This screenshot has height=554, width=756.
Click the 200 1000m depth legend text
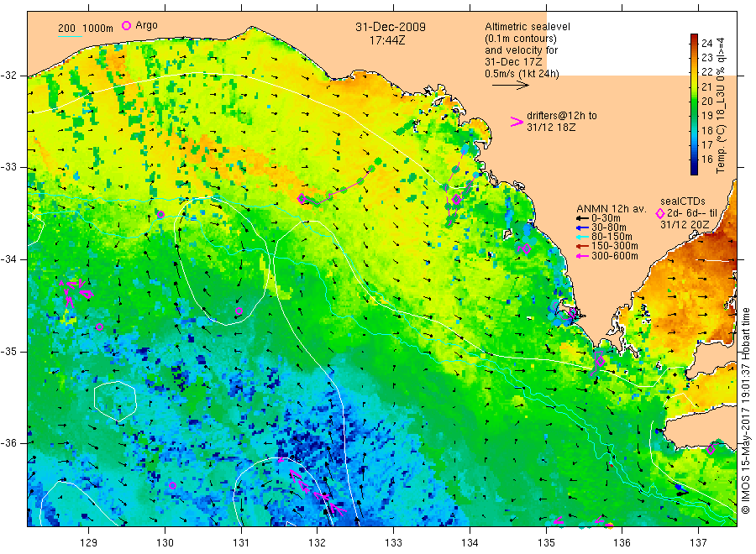point(86,29)
